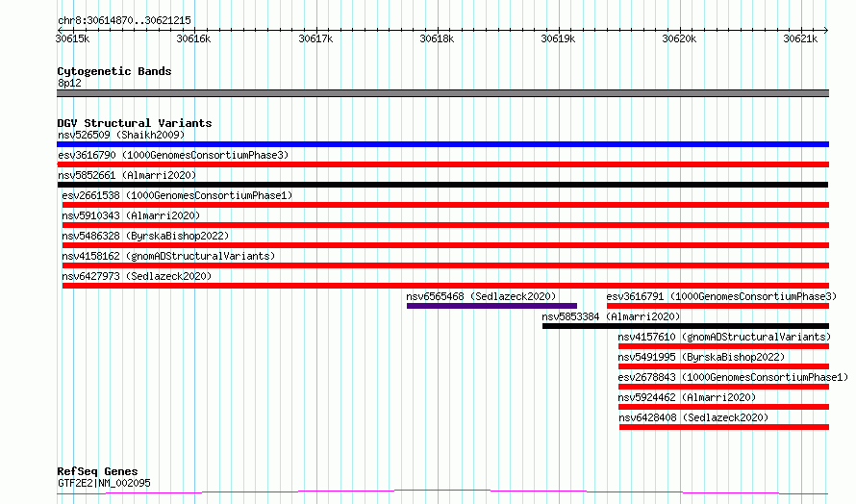Open nsv5852661 (Almarri2020) variant label
This screenshot has width=856, height=504.
(x=127, y=175)
